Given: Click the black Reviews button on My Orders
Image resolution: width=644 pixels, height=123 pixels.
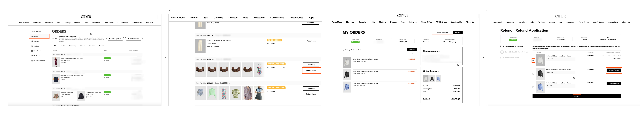Looking at the screenshot, I should 458,32.
